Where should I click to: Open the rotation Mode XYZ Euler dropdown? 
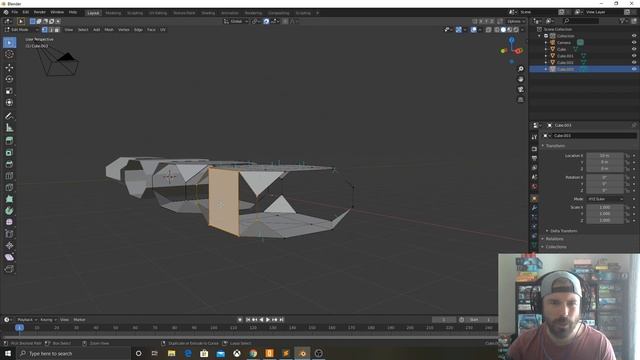(x=605, y=199)
